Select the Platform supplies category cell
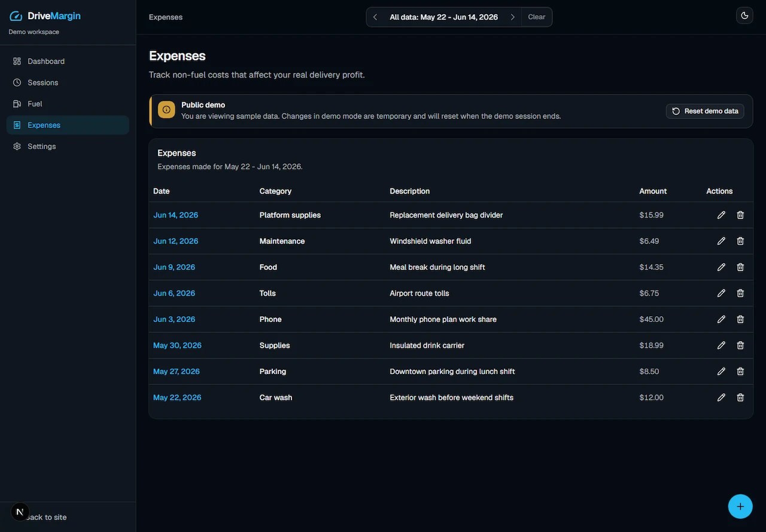Image resolution: width=766 pixels, height=532 pixels. click(290, 215)
